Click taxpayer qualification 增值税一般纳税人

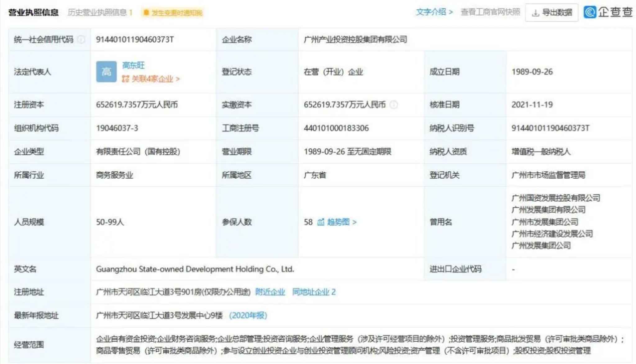541,152
